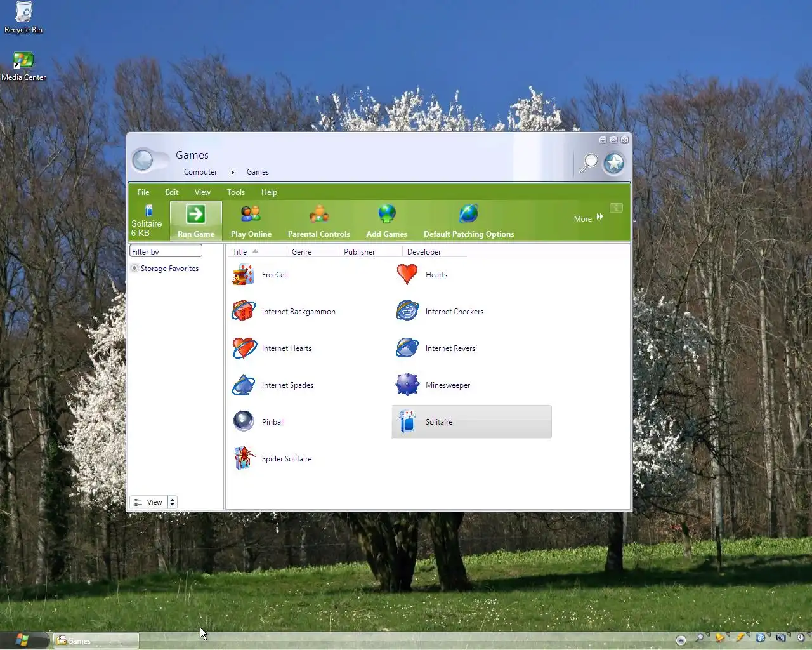Select the Minesweeper mine icon
Image resolution: width=812 pixels, height=650 pixels.
pos(407,385)
